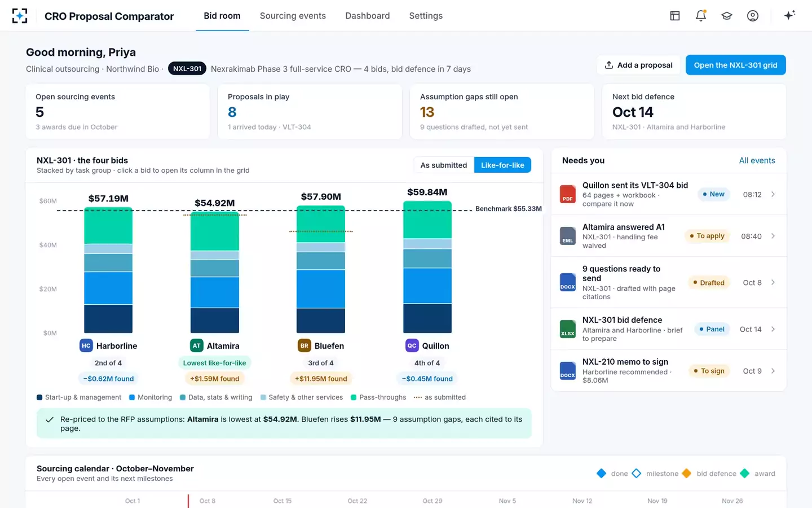Expand the 9 questions ready row chevron
Screen dimensions: 812x508
tap(773, 282)
